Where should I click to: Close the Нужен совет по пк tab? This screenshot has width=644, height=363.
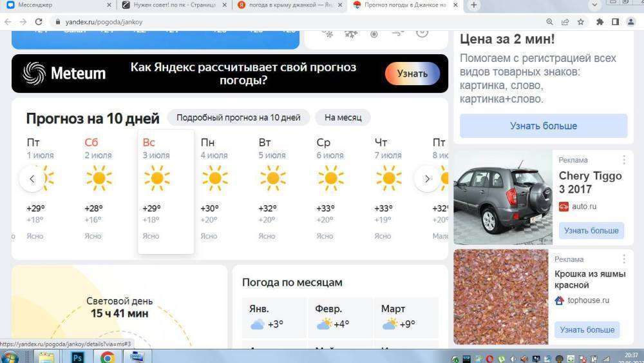pyautogui.click(x=224, y=5)
